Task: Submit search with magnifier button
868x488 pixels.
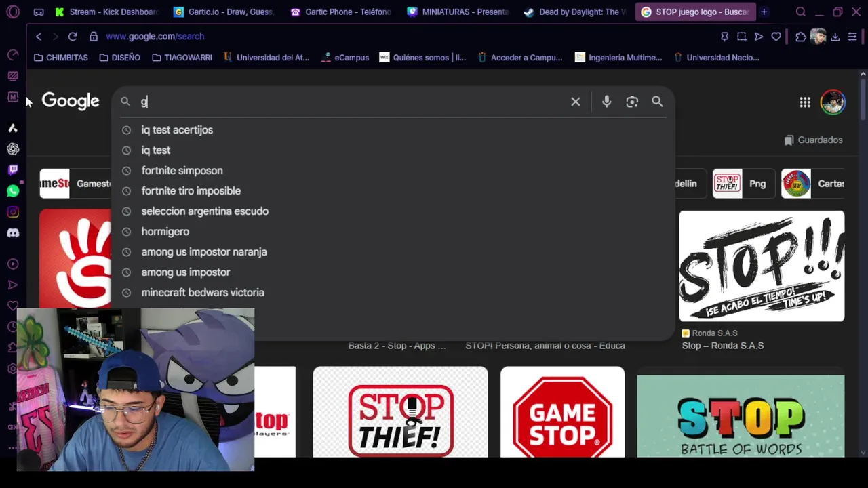Action: tap(657, 102)
